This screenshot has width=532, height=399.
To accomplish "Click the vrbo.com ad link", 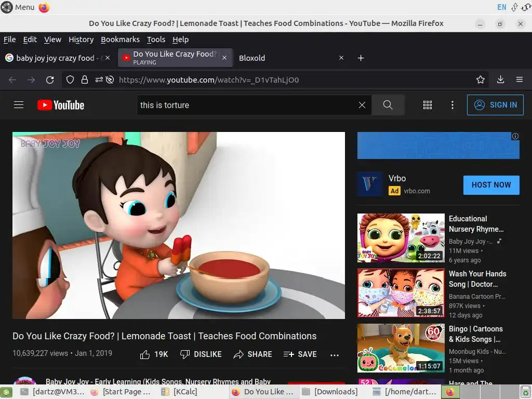I will click(417, 191).
